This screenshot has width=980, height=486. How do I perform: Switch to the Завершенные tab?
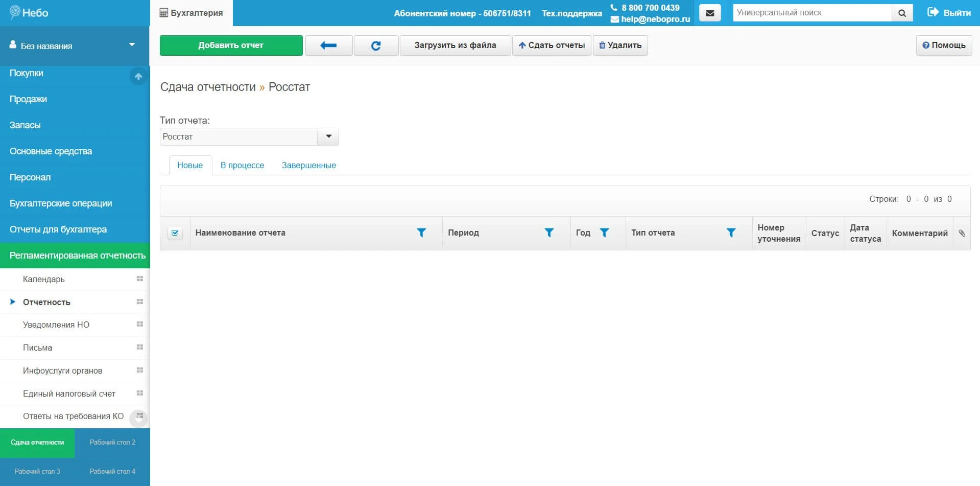point(309,165)
